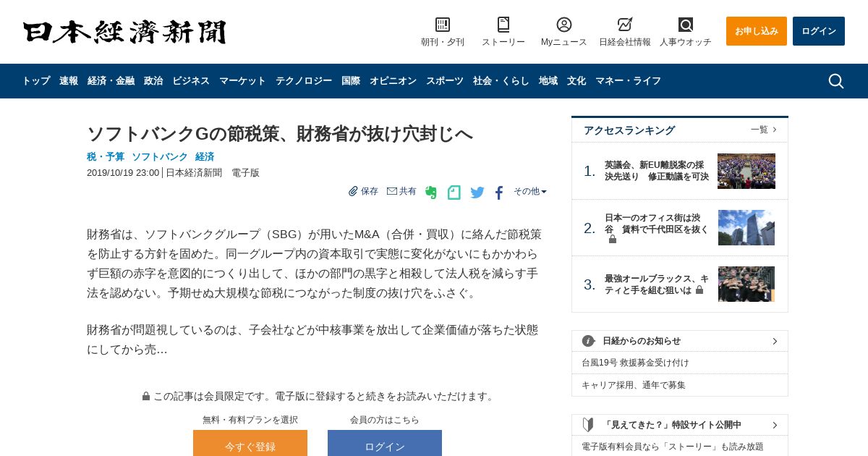The height and width of the screenshot is (456, 868).
Task: Click the search magnifier in navy bar
Action: (835, 81)
